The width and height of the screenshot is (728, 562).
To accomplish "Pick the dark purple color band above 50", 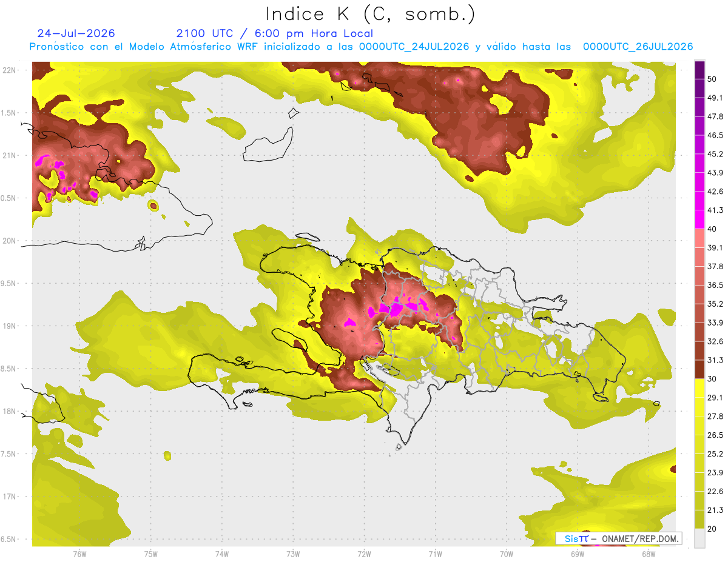I will 699,70.
